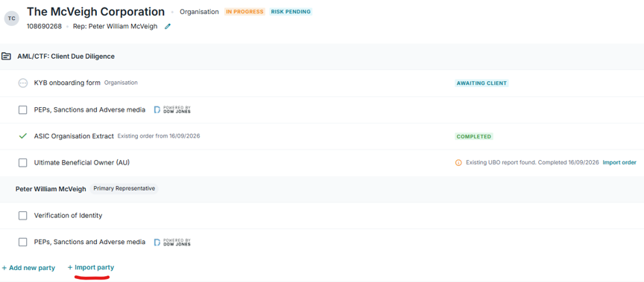Click the AWAITING CLIENT status badge

(x=482, y=83)
